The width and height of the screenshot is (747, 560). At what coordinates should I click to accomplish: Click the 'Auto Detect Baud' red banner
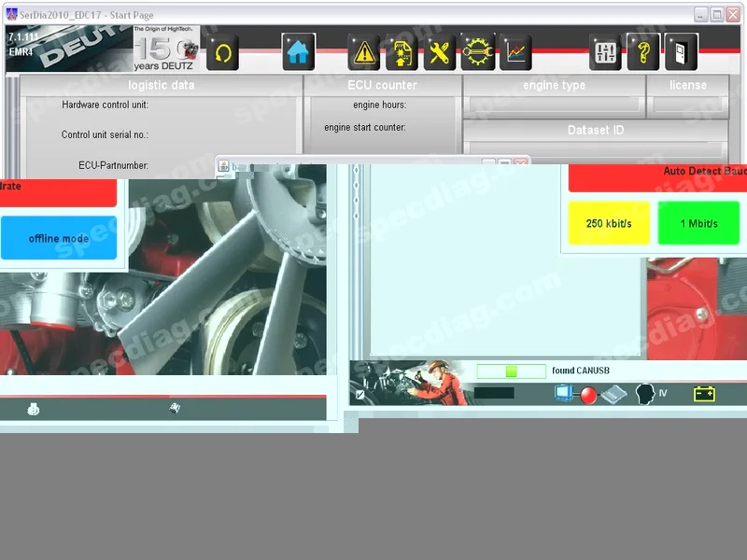click(x=657, y=178)
